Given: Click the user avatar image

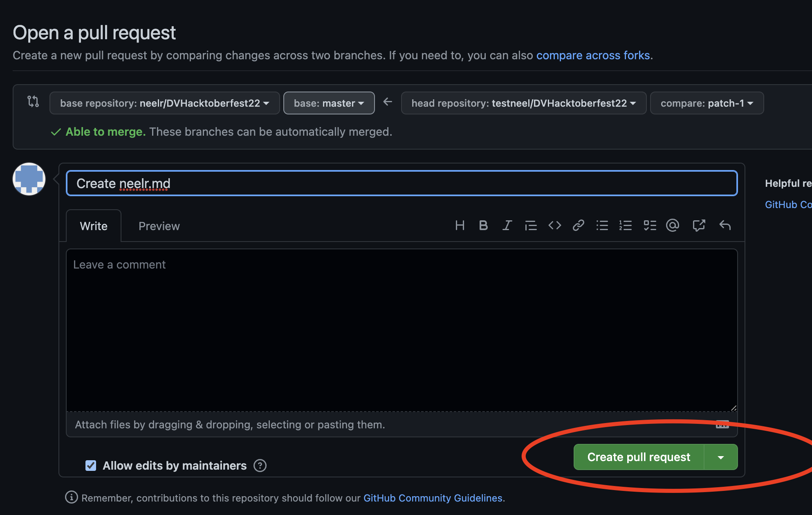Looking at the screenshot, I should 29,179.
